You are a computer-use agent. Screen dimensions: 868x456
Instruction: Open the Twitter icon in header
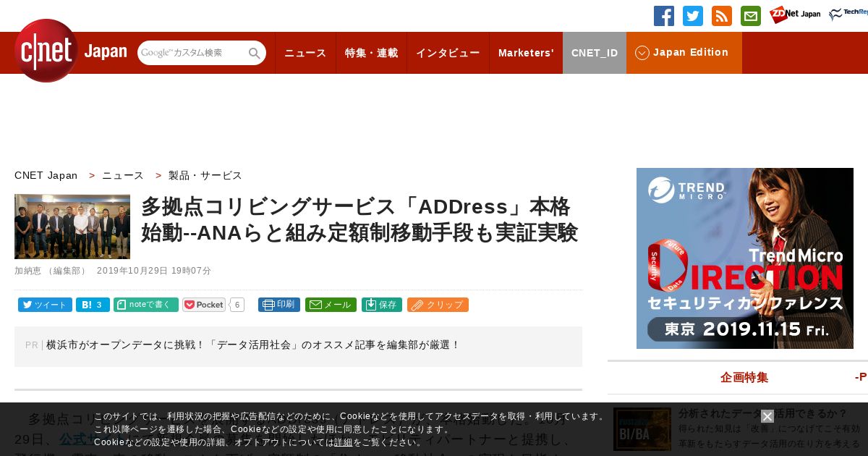pos(693,16)
